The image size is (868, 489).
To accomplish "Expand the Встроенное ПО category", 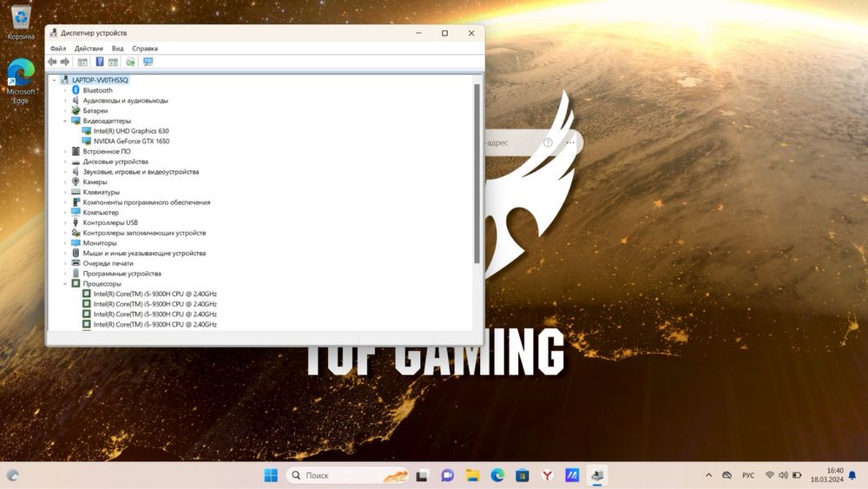I will click(x=65, y=151).
